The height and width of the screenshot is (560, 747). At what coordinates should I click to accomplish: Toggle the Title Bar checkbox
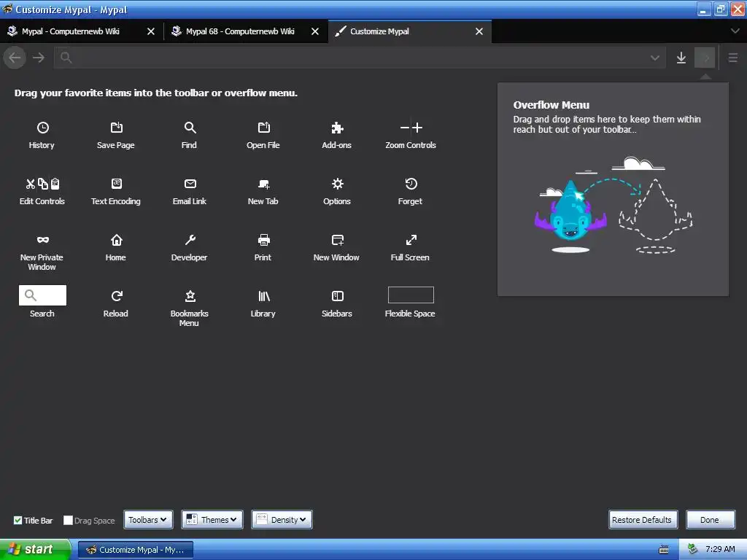point(18,520)
